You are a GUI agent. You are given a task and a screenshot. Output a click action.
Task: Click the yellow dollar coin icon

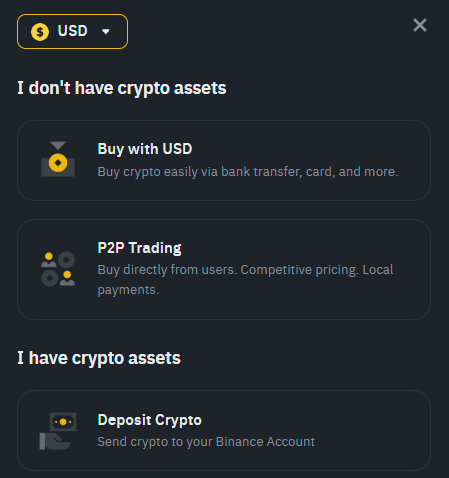40,32
